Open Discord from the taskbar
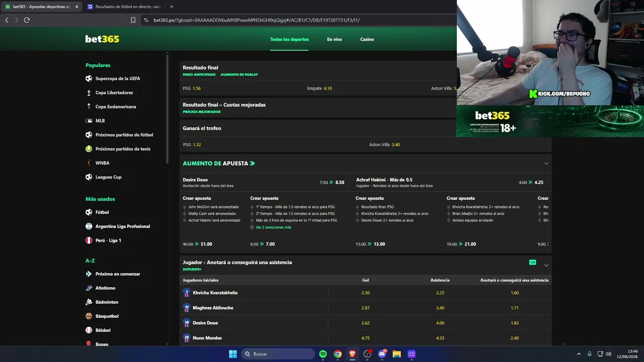Viewport: 644px width, 362px height. click(382, 354)
